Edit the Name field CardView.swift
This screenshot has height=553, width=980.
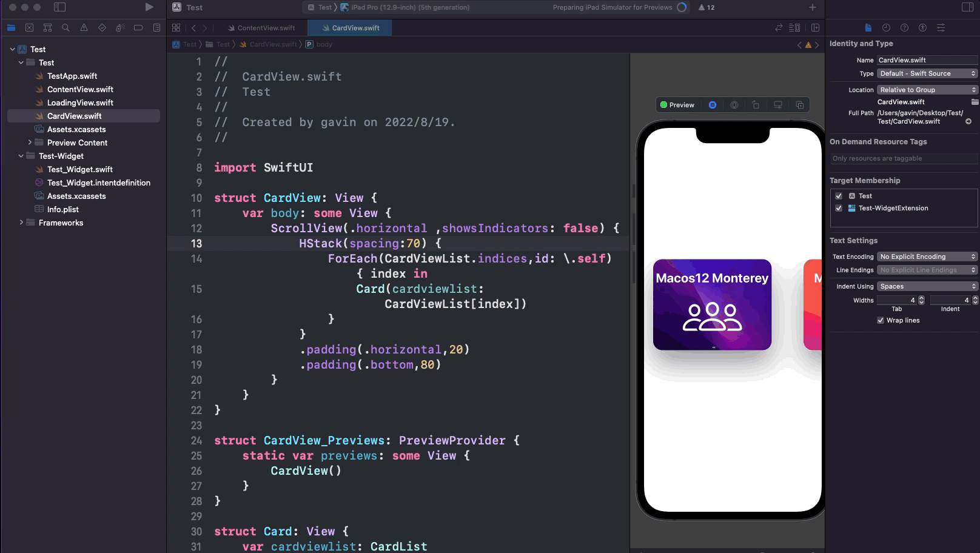click(927, 60)
